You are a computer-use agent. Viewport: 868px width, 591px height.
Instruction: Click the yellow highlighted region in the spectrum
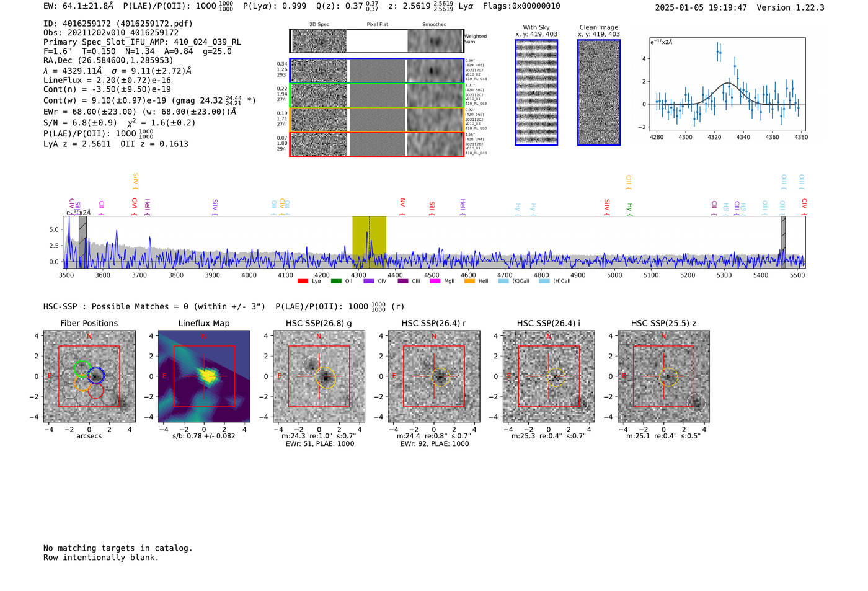pyautogui.click(x=369, y=242)
